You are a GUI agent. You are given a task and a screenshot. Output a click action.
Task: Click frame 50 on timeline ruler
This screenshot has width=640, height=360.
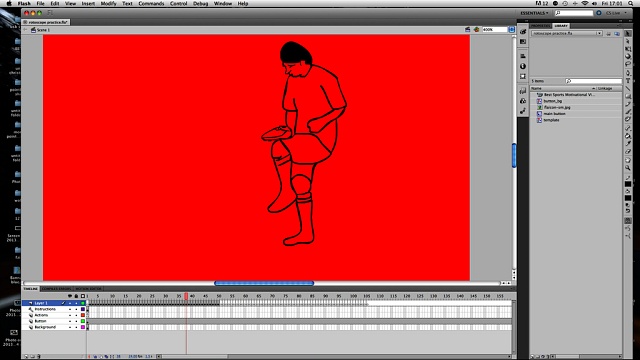pyautogui.click(x=219, y=296)
